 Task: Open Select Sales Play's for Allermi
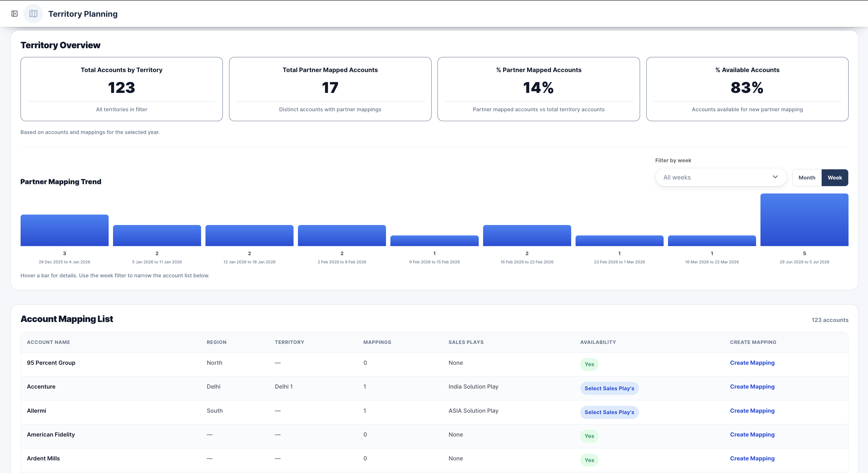click(609, 412)
